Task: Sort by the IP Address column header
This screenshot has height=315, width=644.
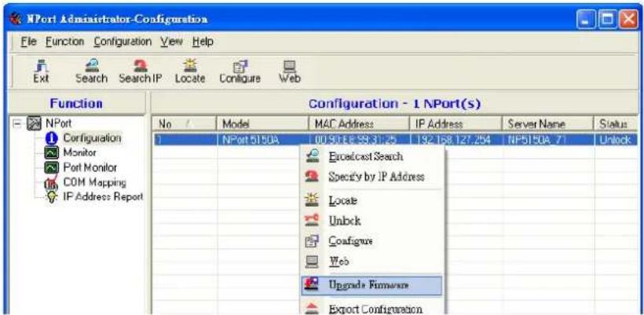Action: [455, 123]
